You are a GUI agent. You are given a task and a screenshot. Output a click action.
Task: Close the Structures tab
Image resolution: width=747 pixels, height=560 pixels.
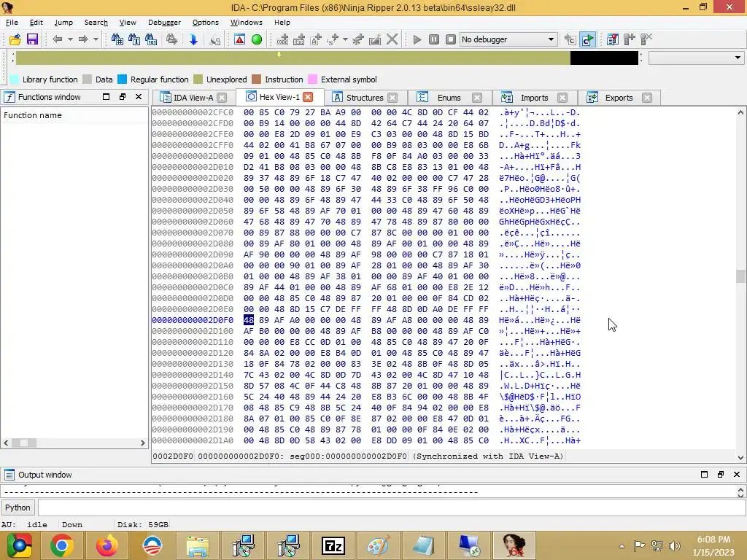392,98
